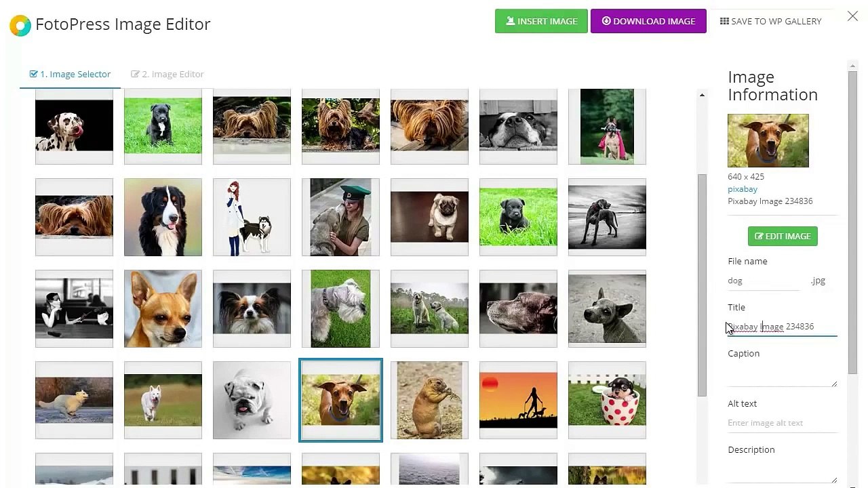Screen dimensions: 868x488
Task: Select the black-and-white dog on beach photo
Action: click(607, 217)
